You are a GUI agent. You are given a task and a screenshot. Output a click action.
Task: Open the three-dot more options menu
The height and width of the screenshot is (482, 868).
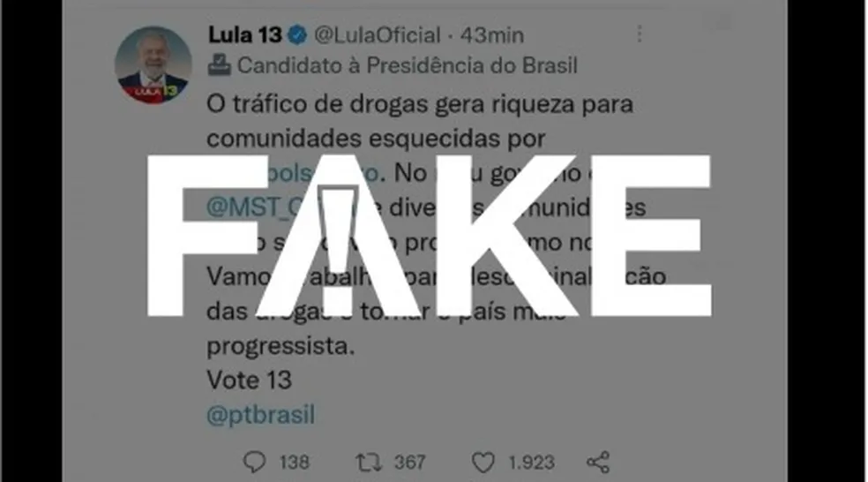tap(640, 34)
